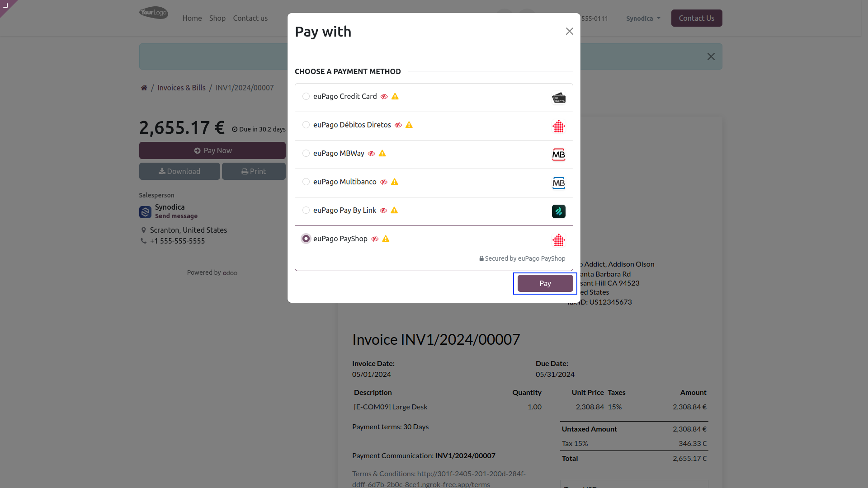Click the purple Contact Us button
The height and width of the screenshot is (488, 868).
click(x=697, y=18)
